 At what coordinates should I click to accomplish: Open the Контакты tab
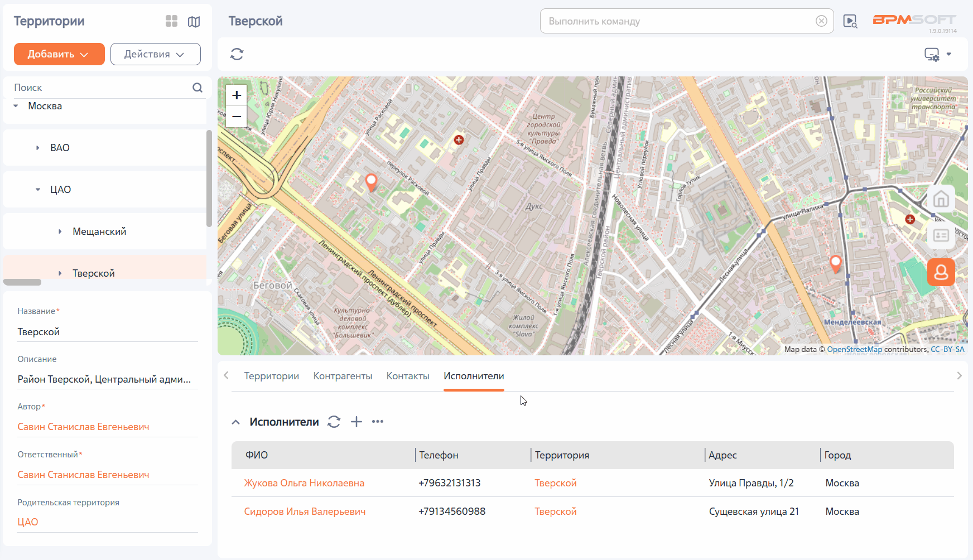(x=408, y=376)
